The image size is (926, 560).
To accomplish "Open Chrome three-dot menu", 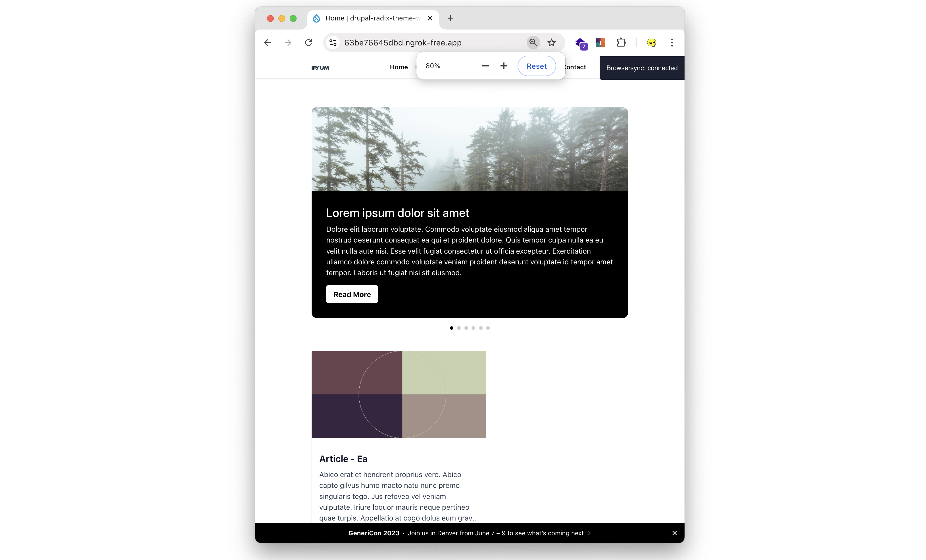I will tap(672, 43).
